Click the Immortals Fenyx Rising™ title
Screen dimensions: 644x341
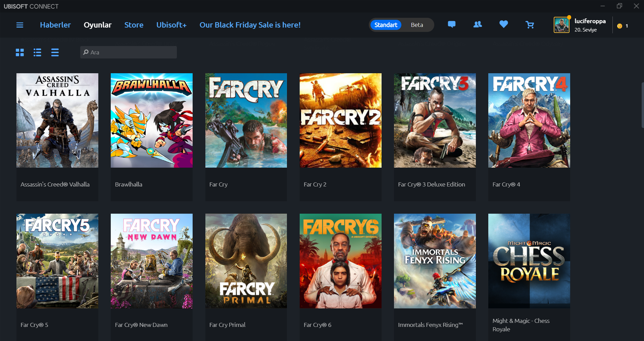[431, 325]
